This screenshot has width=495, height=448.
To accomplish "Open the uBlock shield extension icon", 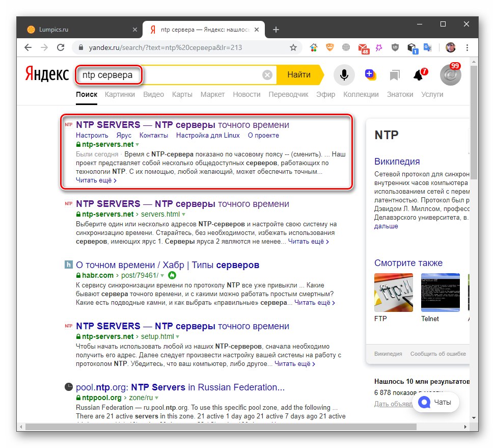I will coord(395,47).
